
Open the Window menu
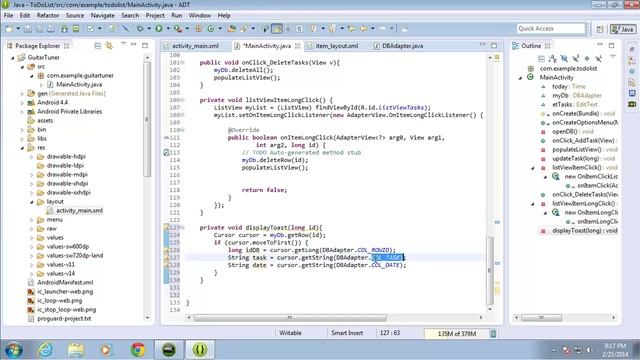click(200, 15)
